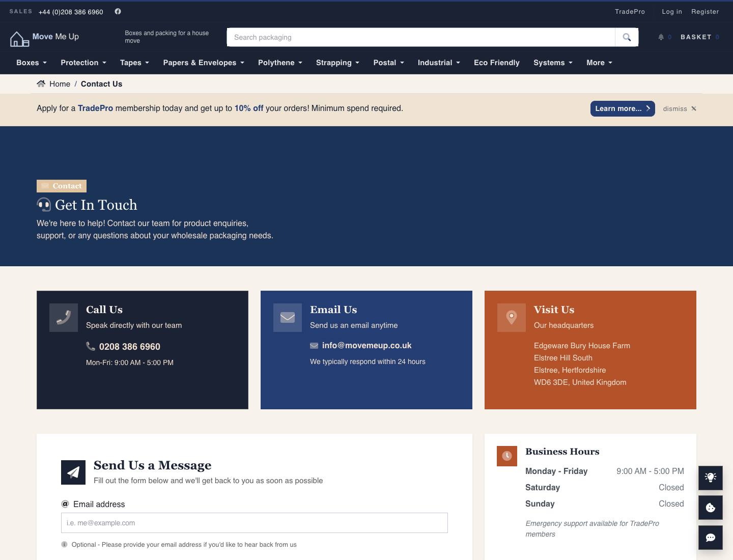733x560 pixels.
Task: Click Home in the breadcrumb
Action: pyautogui.click(x=60, y=84)
